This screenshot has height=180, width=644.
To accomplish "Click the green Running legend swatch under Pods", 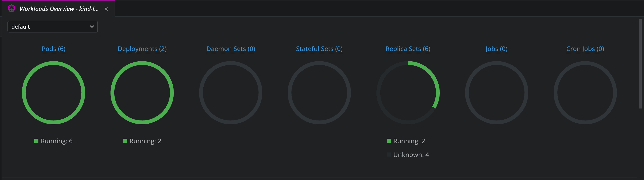I will (x=36, y=140).
